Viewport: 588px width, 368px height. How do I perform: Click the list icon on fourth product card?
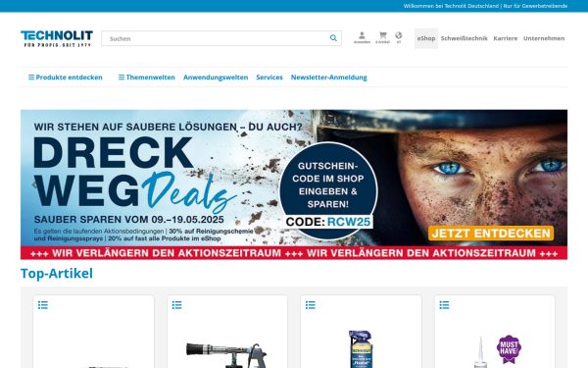click(x=444, y=305)
